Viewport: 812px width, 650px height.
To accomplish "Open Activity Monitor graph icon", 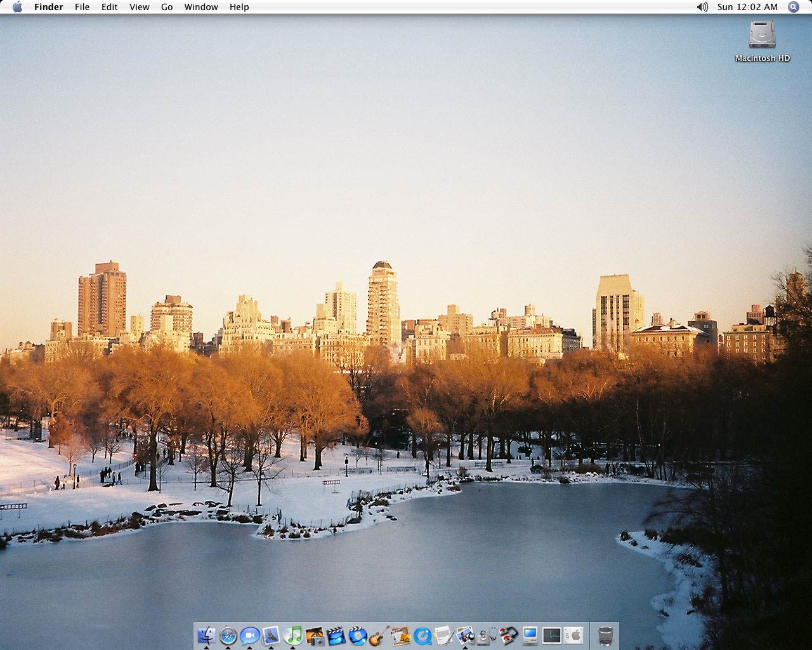I will (x=552, y=635).
